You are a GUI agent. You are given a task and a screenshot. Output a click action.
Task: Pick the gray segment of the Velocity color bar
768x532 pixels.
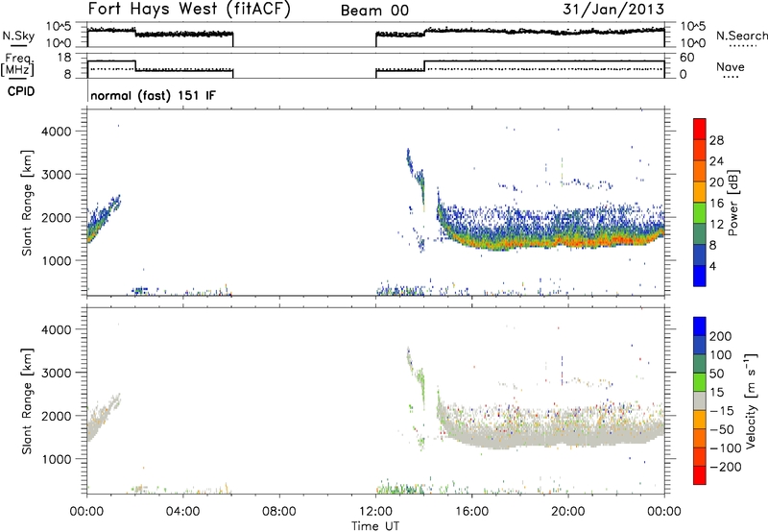tap(700, 401)
